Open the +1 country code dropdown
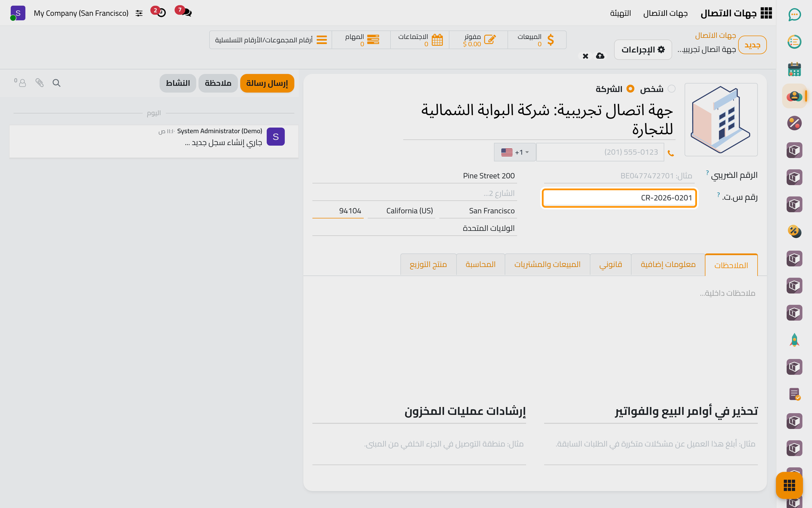Screen dimensions: 812x508 [515, 152]
